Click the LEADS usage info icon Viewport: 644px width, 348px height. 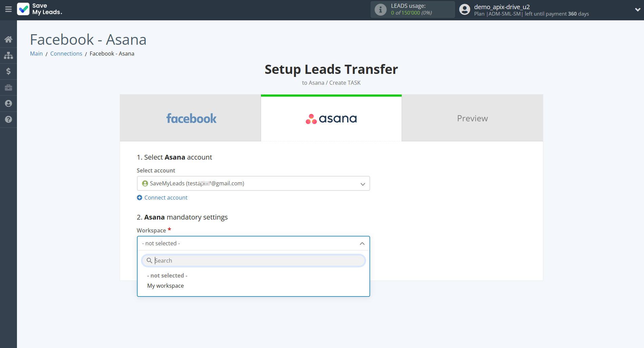tap(380, 9)
